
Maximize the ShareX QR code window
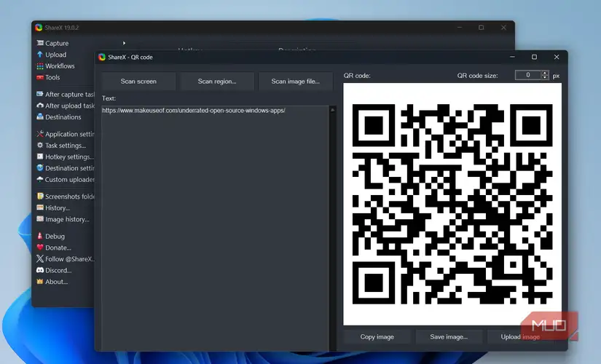point(534,57)
